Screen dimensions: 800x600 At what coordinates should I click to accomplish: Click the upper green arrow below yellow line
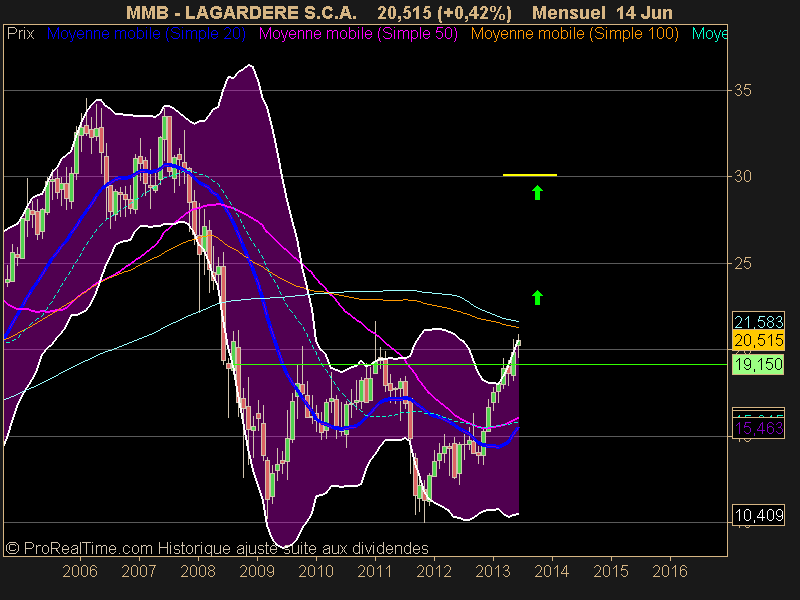(537, 193)
